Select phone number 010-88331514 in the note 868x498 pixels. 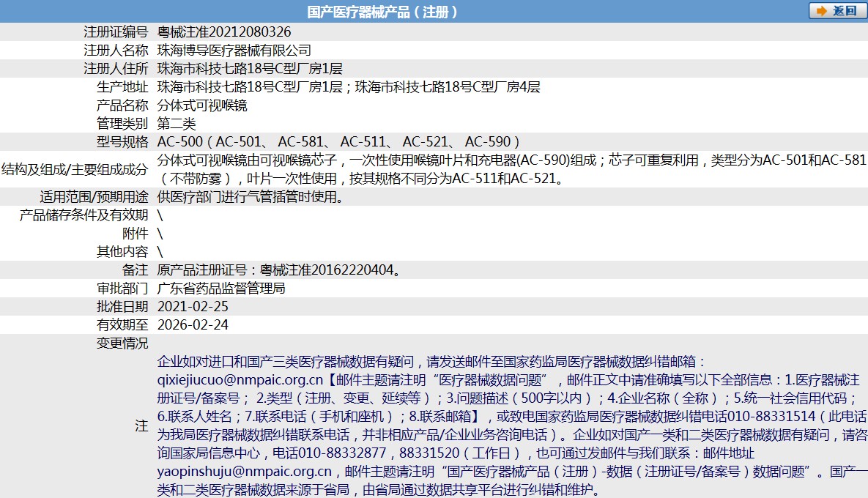click(x=772, y=416)
